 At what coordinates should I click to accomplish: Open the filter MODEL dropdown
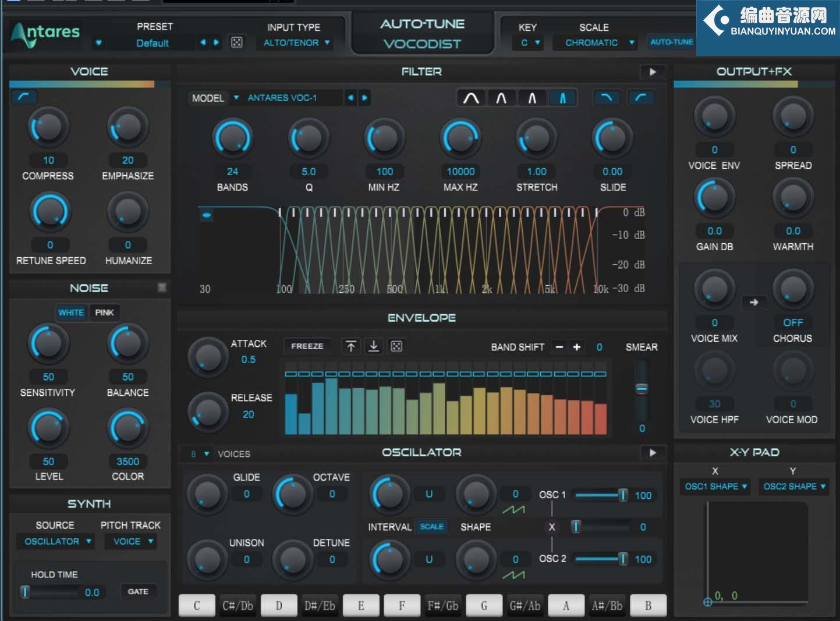click(x=236, y=98)
